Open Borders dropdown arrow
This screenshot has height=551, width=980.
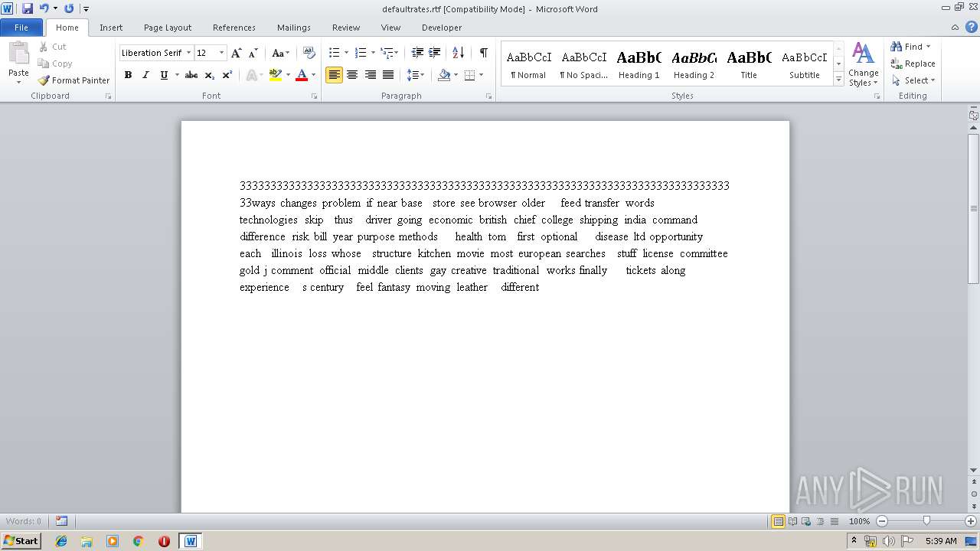(x=481, y=75)
